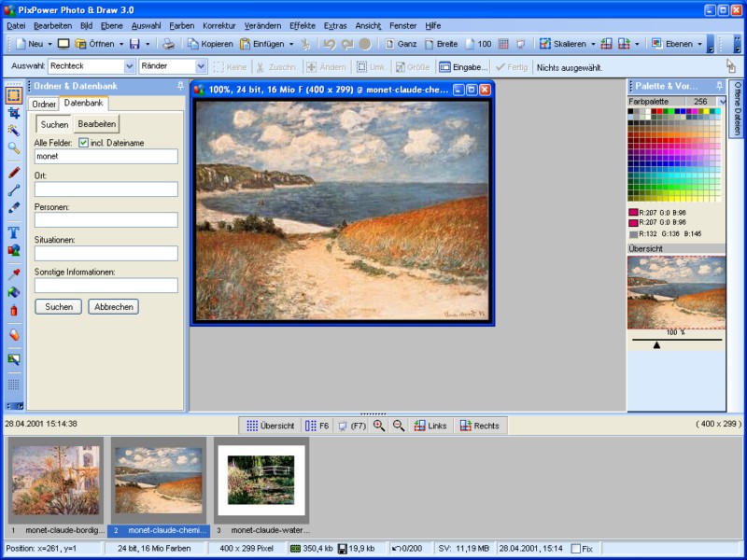
Task: Expand the Einfügen dropdown arrow
Action: (291, 44)
